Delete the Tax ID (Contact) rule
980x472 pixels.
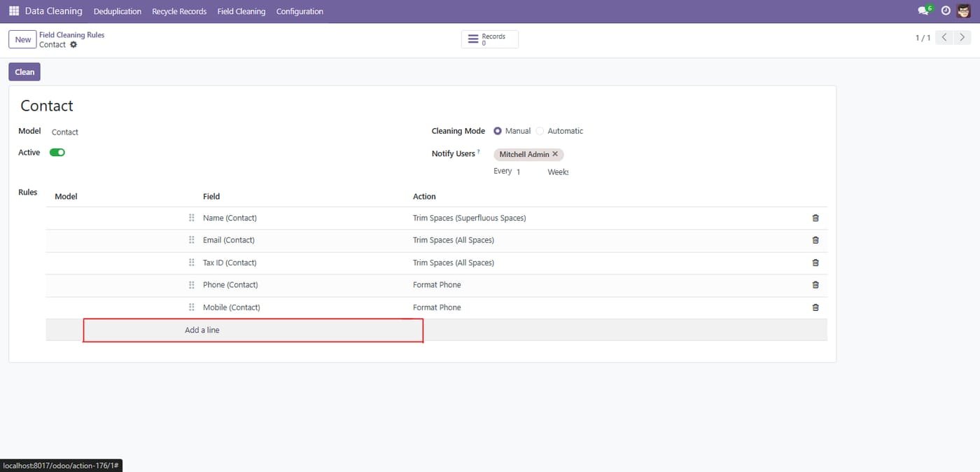pos(815,263)
